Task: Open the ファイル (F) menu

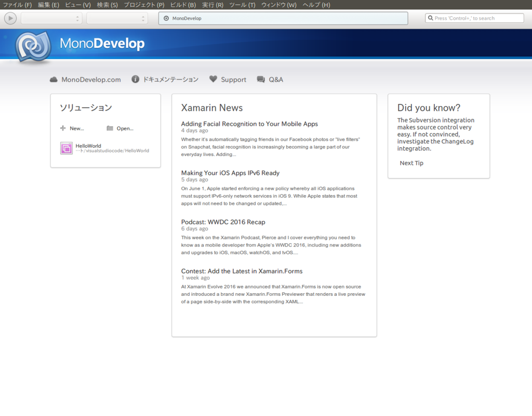Action: coord(17,5)
